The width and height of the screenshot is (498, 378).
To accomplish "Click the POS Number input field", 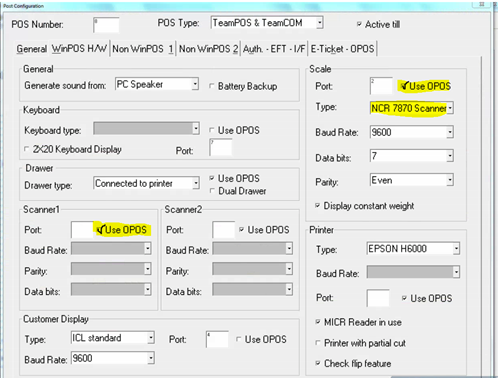I will click(106, 25).
